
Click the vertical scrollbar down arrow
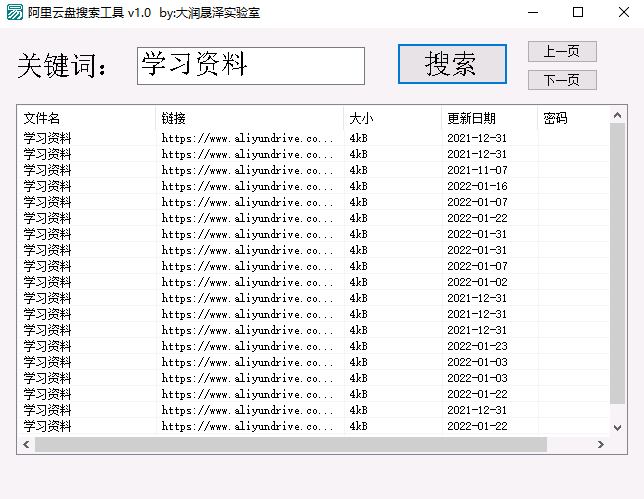617,428
